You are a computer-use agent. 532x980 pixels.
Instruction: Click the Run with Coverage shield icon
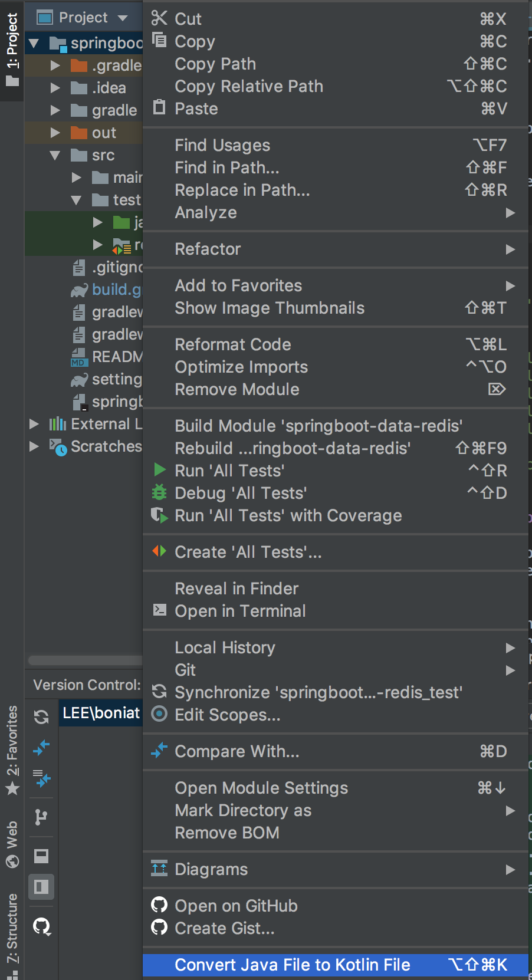coord(159,515)
